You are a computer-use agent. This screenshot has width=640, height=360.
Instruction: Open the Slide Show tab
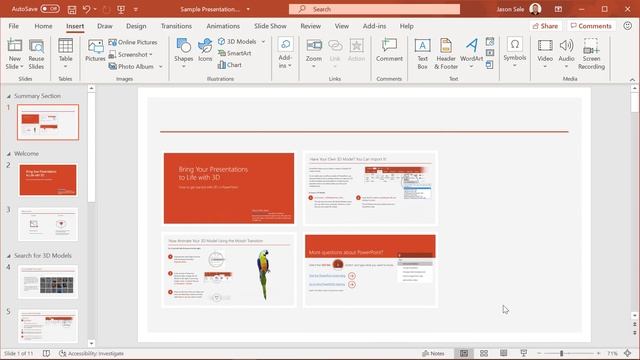click(x=270, y=26)
